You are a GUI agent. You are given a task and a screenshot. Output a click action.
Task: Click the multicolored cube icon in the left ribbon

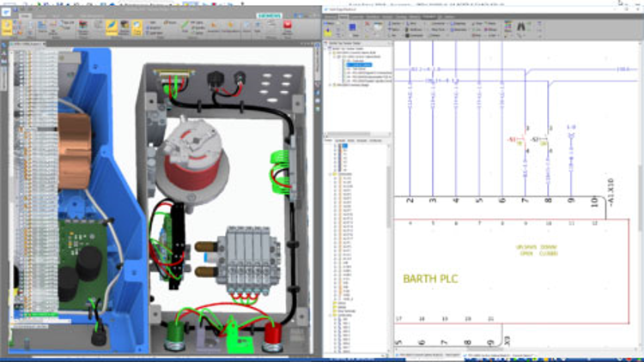point(83,26)
